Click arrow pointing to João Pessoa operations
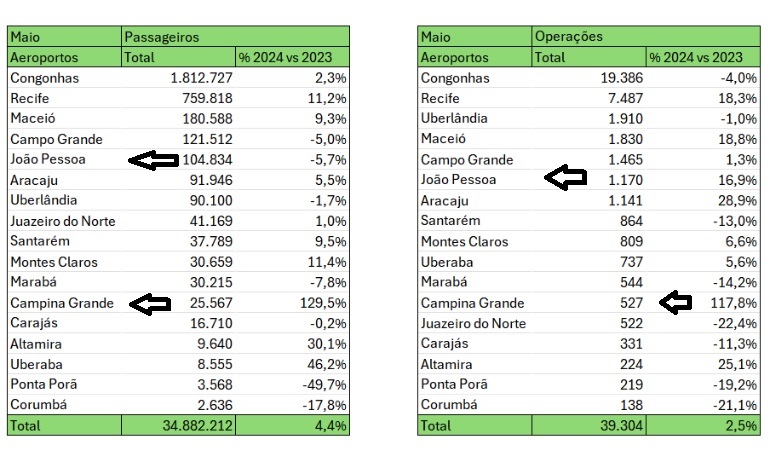The width and height of the screenshot is (771, 449). point(565,178)
